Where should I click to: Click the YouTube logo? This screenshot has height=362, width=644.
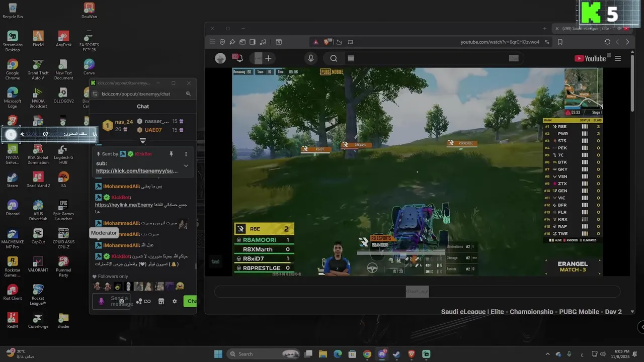pos(591,58)
